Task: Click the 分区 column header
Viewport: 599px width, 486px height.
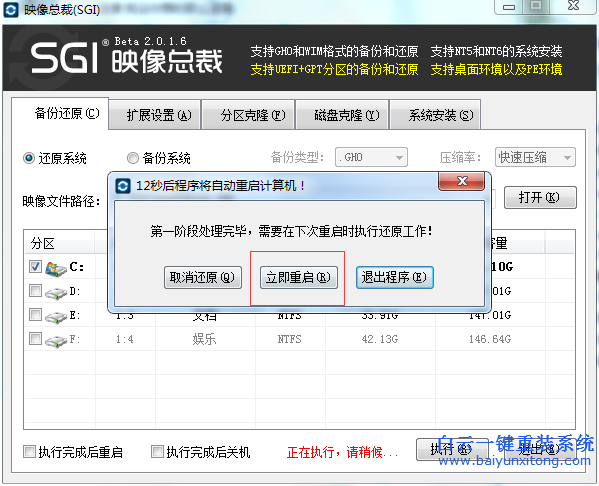Action: tap(59, 243)
